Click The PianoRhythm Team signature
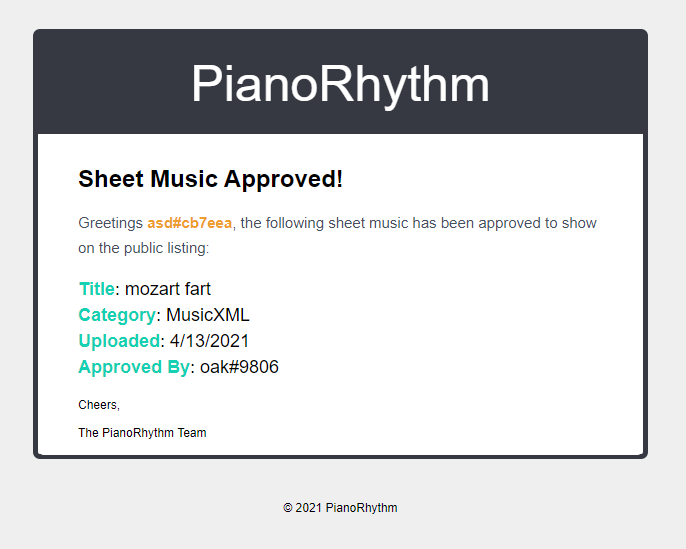Screen dimensions: 686x549 coord(142,433)
